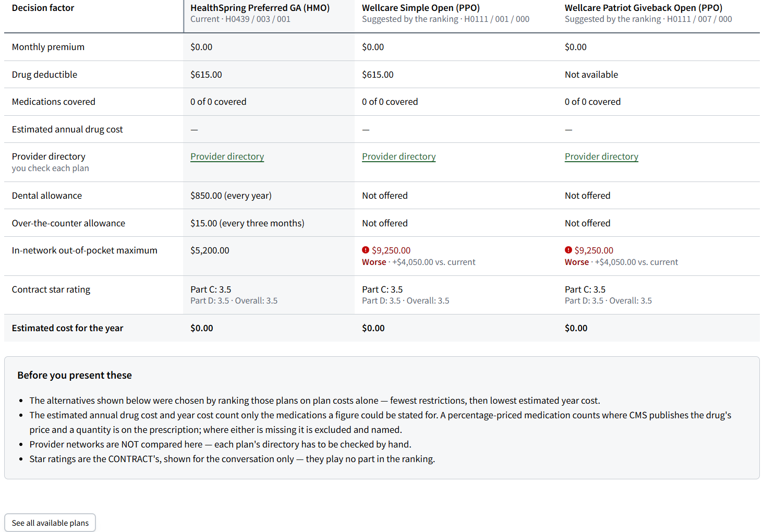Open the HealthSpring Preferred GA provider directory link
This screenshot has height=532, width=763.
(x=227, y=156)
